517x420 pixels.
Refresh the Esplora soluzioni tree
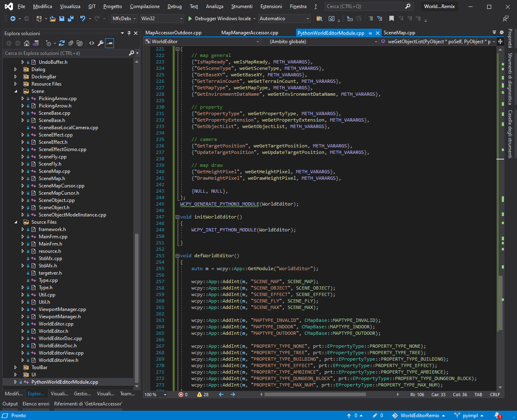pyautogui.click(x=62, y=43)
